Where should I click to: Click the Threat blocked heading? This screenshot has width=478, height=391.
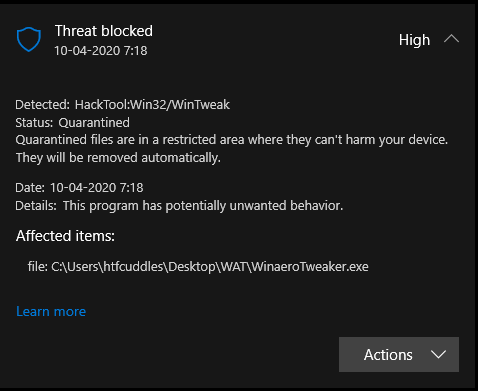(x=104, y=31)
